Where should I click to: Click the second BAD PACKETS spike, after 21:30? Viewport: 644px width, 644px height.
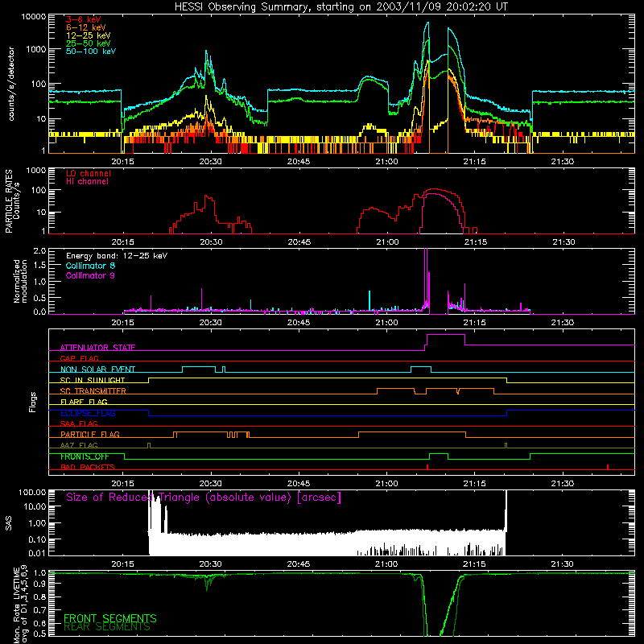[x=608, y=467]
